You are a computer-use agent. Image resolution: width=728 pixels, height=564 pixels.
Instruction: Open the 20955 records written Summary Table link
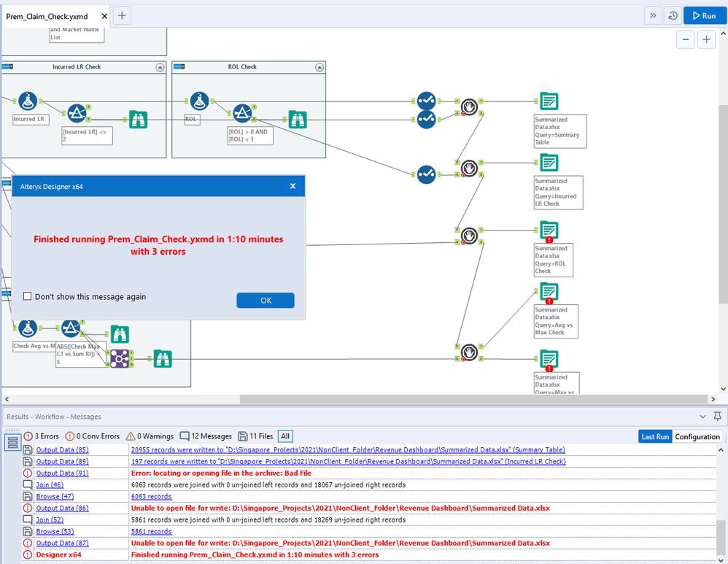tap(348, 449)
